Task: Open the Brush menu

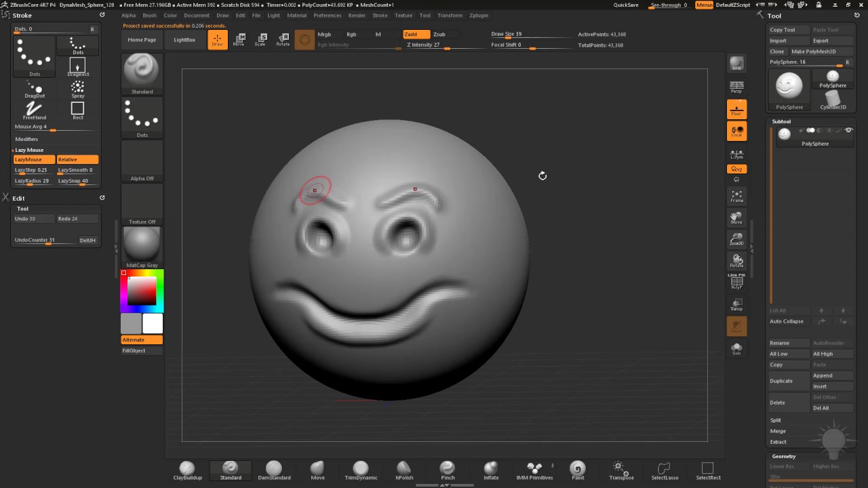Action: [150, 15]
